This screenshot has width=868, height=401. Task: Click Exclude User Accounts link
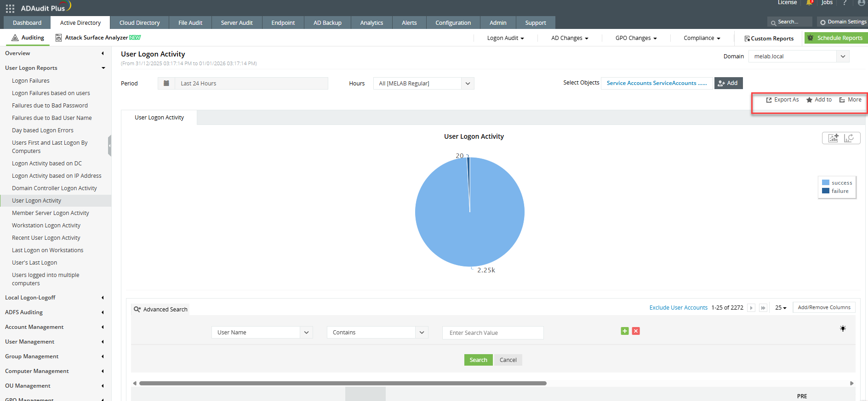(678, 308)
